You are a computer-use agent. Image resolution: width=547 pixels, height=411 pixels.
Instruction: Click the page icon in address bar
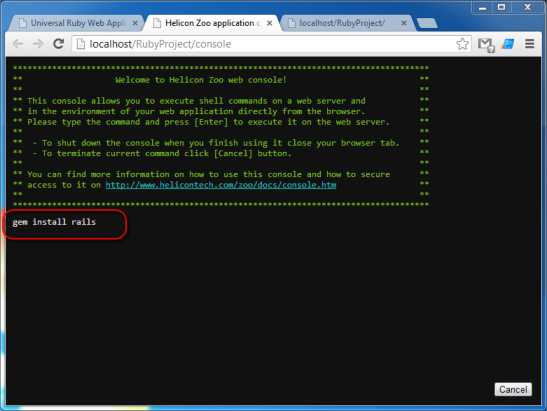click(x=81, y=44)
